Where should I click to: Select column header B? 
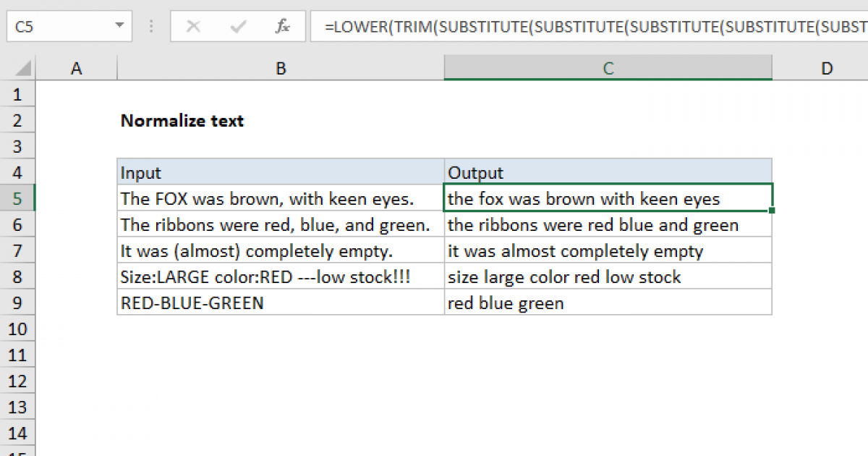(x=281, y=67)
